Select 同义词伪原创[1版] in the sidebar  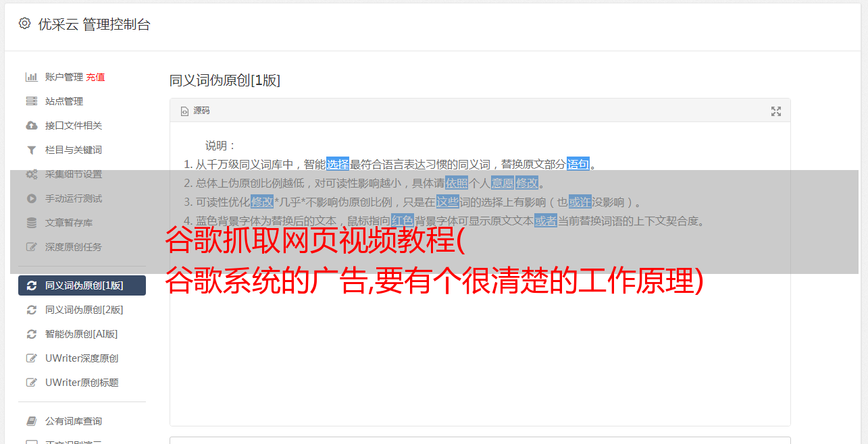82,285
